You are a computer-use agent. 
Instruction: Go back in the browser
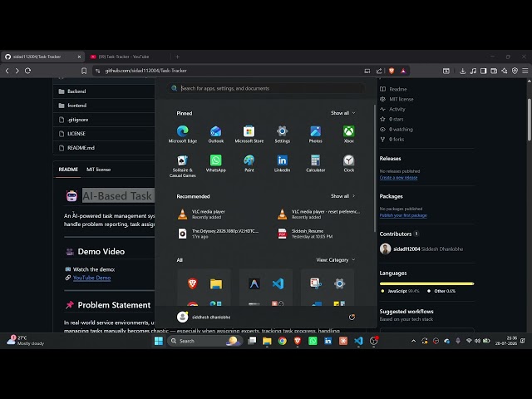7,71
